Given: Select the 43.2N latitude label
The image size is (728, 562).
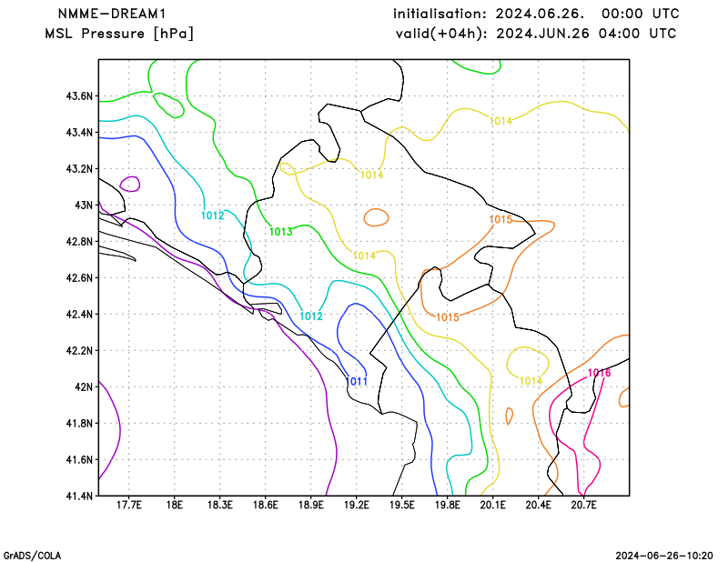Looking at the screenshot, I should click(79, 169).
